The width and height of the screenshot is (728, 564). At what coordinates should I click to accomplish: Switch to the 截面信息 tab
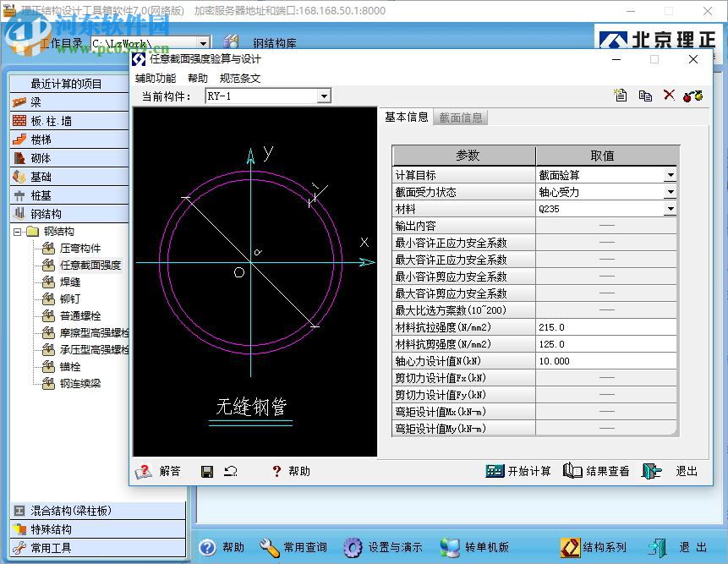point(461,118)
